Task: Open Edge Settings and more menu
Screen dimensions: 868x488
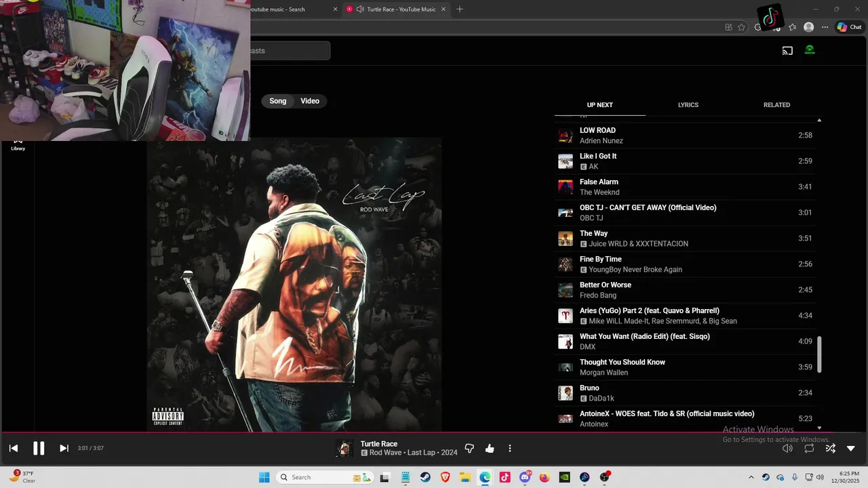Action: coord(825,27)
